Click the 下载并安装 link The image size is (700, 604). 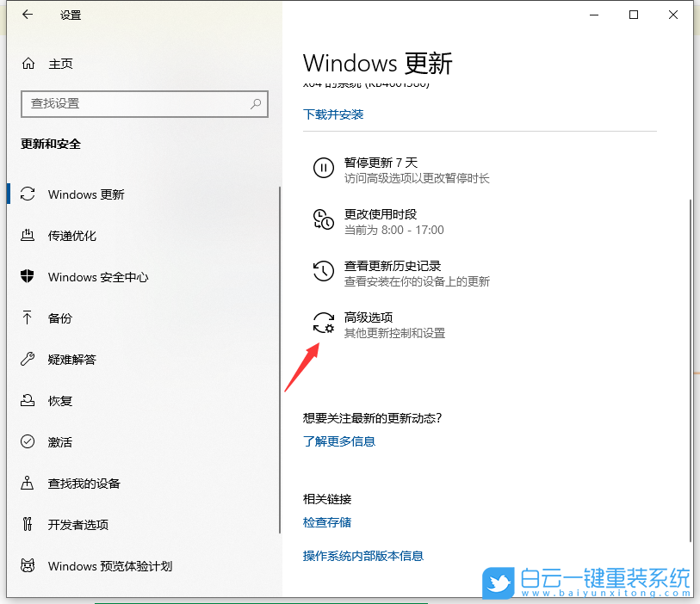pos(333,114)
